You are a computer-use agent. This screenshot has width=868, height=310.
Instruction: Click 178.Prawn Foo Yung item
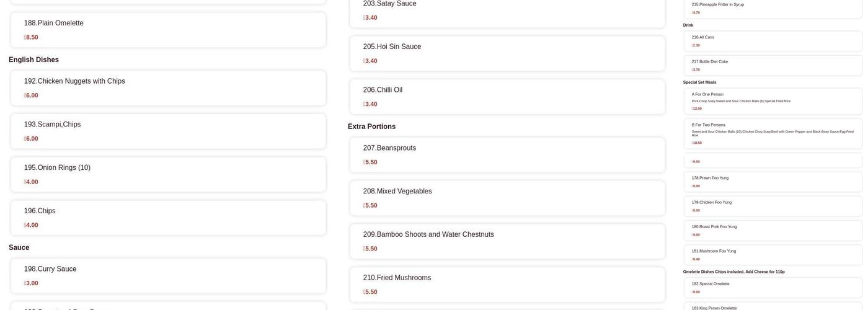pyautogui.click(x=773, y=182)
